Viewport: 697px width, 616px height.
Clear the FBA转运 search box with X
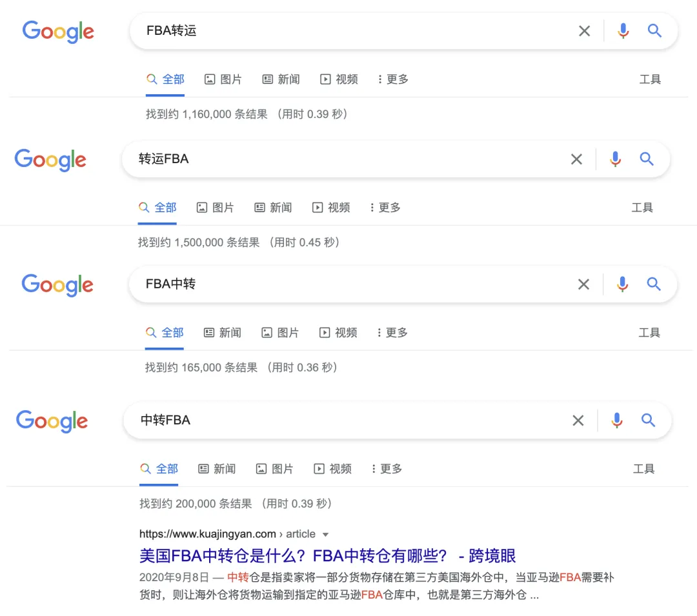point(585,31)
